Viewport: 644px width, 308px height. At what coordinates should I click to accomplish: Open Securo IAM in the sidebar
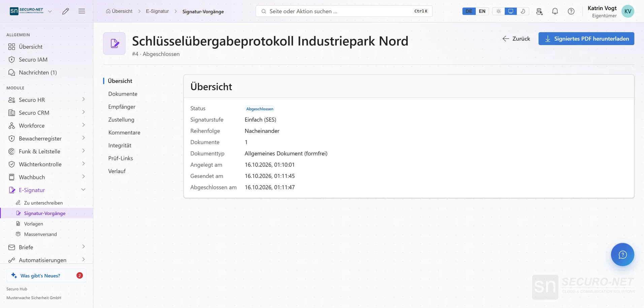[x=46, y=60]
